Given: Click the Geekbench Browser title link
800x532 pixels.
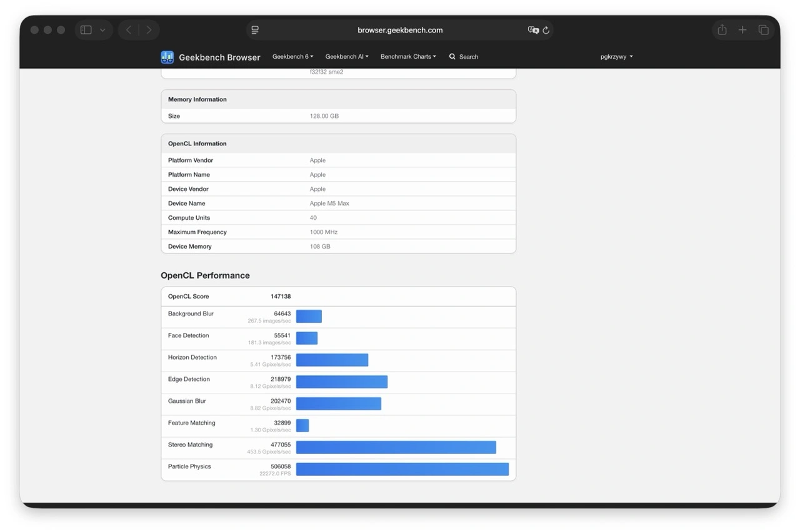Looking at the screenshot, I should (x=219, y=57).
